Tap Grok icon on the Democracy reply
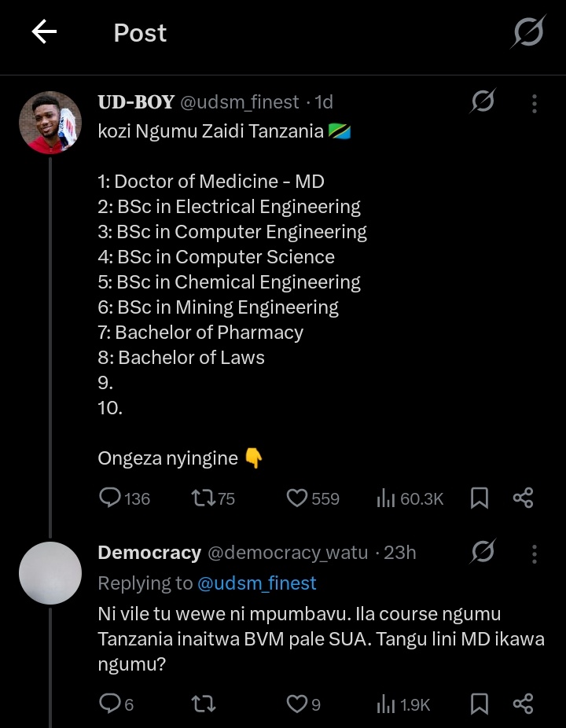The image size is (566, 728). [x=483, y=552]
